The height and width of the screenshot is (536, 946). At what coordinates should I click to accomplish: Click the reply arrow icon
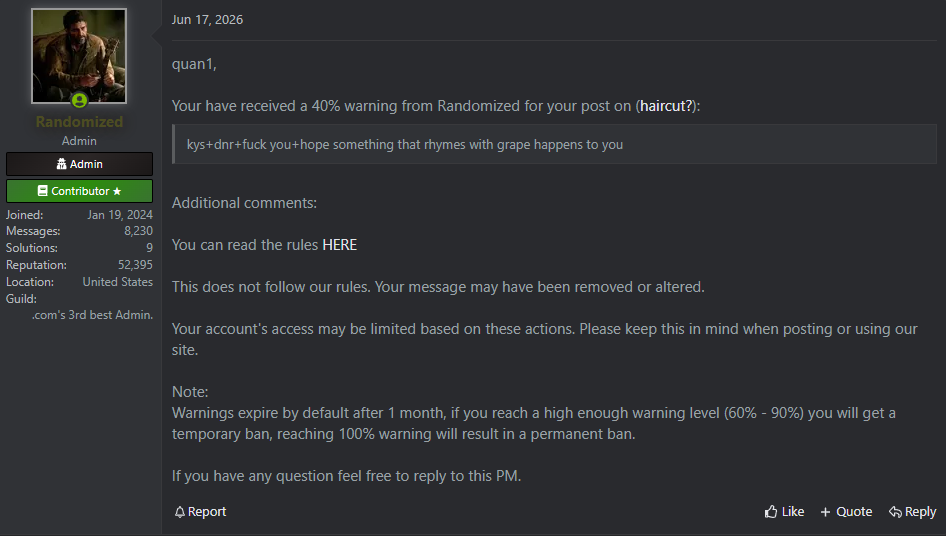[895, 512]
